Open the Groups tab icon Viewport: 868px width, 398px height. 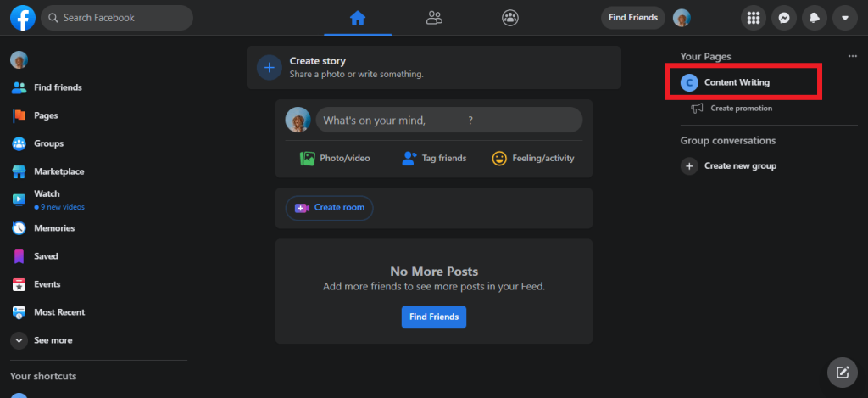(509, 18)
